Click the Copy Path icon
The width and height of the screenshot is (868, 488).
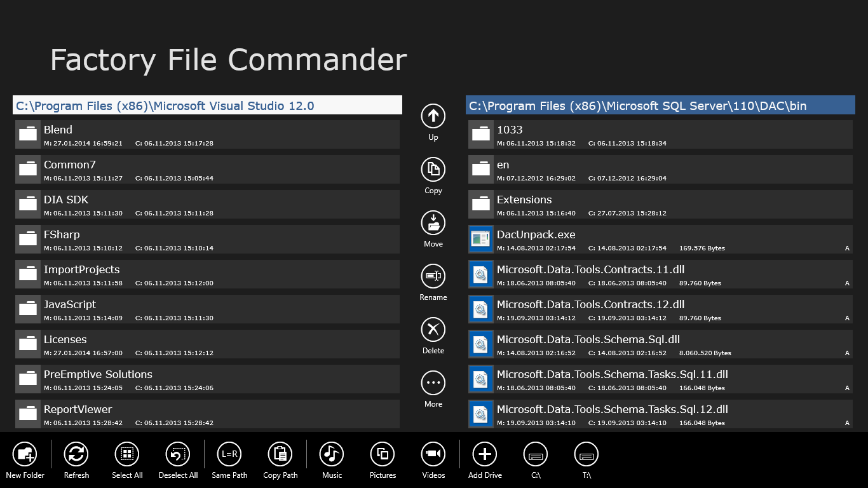[x=280, y=454]
